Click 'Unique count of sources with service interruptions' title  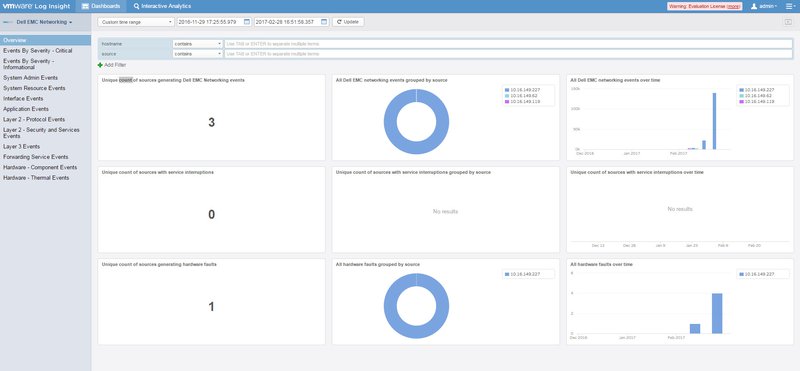pyautogui.click(x=158, y=172)
